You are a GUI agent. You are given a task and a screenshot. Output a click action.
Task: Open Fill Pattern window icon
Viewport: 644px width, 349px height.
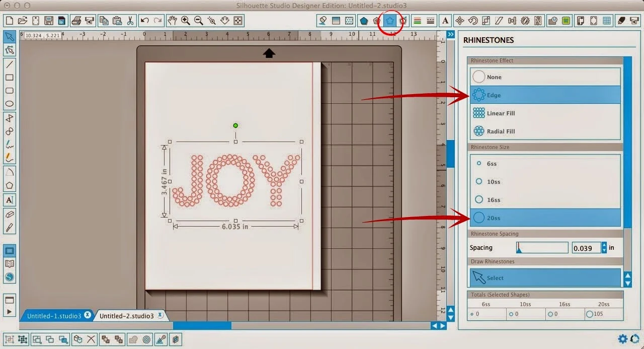349,21
